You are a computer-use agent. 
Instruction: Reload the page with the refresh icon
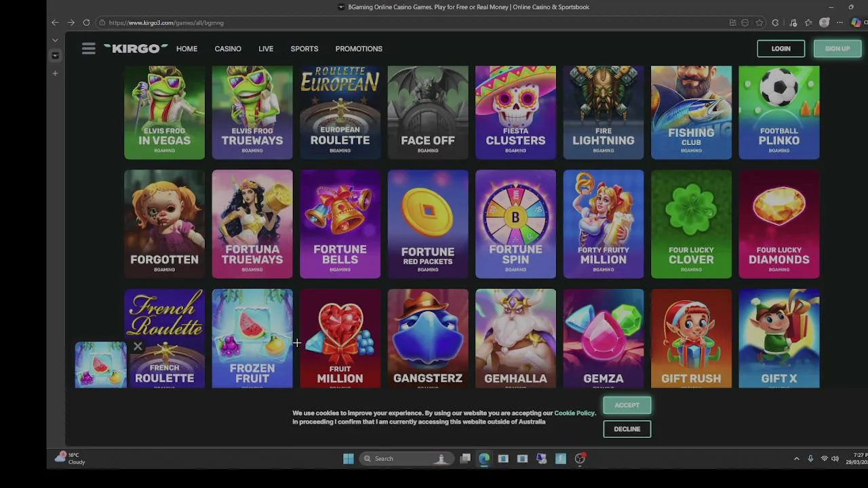86,22
